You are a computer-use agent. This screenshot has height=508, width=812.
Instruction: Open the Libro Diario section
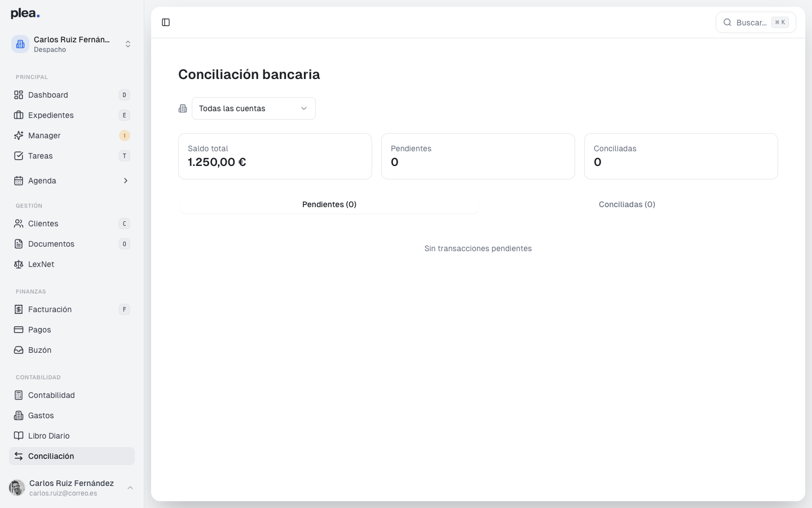48,436
